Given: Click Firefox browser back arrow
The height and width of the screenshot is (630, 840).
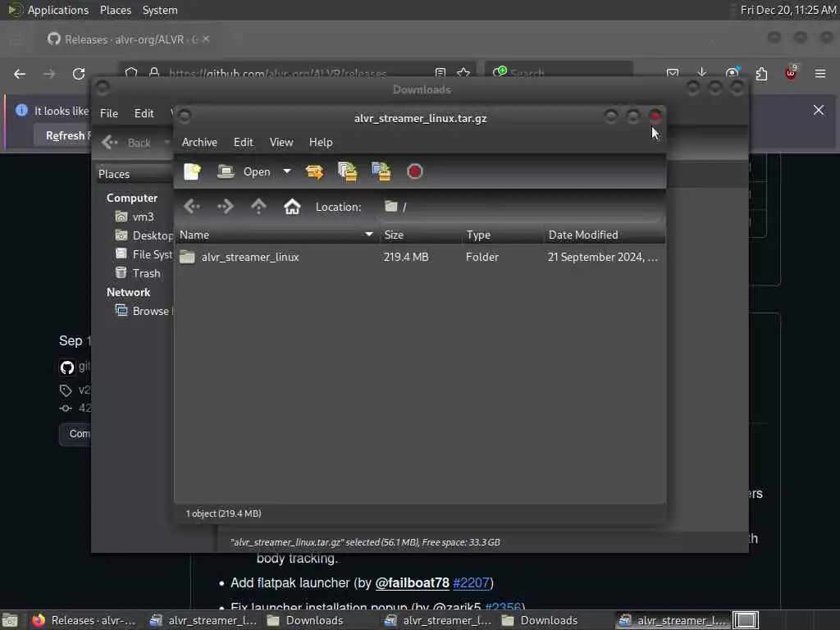Looking at the screenshot, I should coord(20,74).
